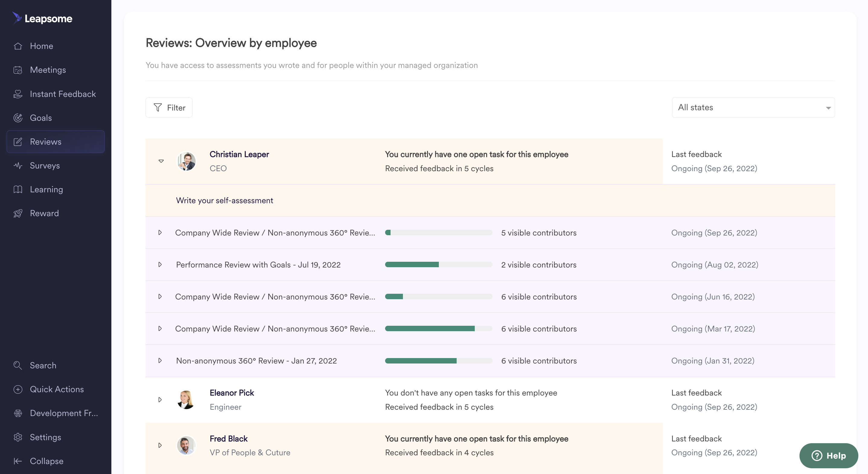Image resolution: width=868 pixels, height=474 pixels.
Task: Click 'Ongoing (Aug 02, 2022)' status
Action: [x=715, y=265]
